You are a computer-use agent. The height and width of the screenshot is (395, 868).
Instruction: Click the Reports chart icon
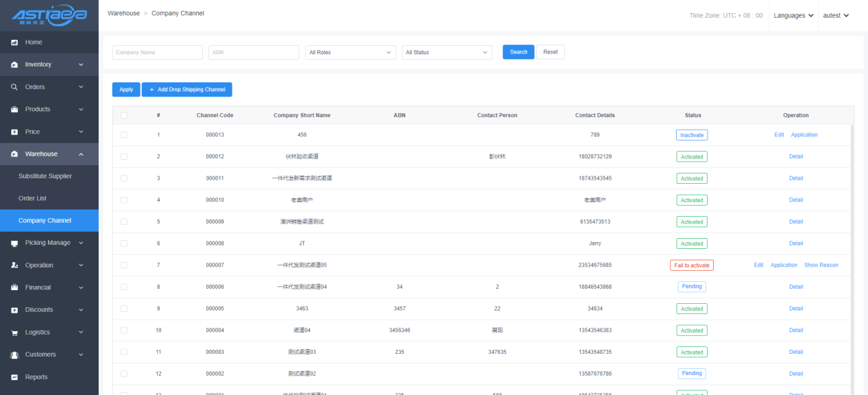click(x=14, y=377)
